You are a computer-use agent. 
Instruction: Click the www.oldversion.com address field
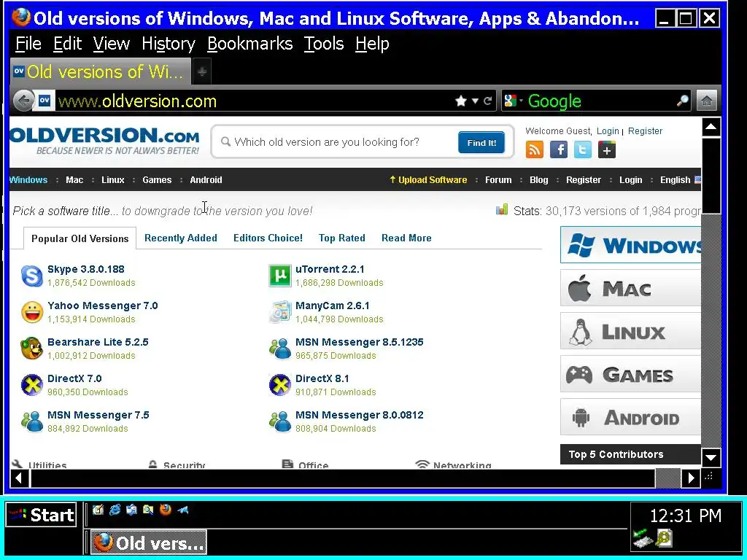click(x=252, y=101)
